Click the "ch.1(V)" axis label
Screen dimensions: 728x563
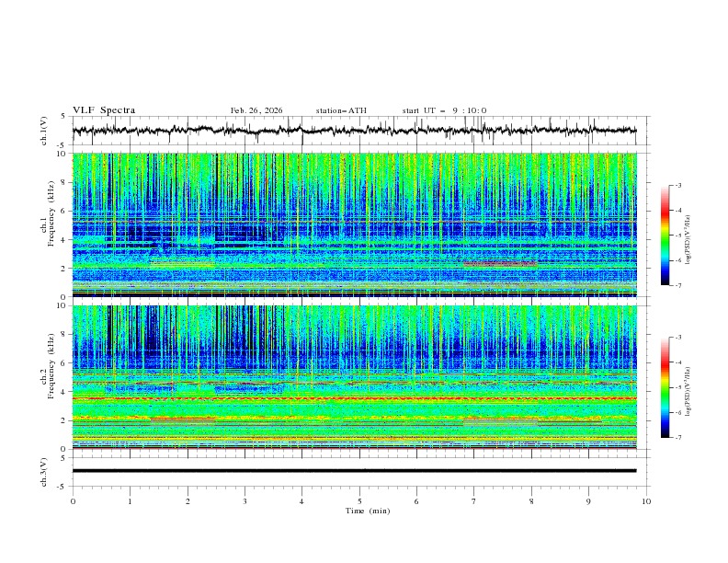coord(44,131)
